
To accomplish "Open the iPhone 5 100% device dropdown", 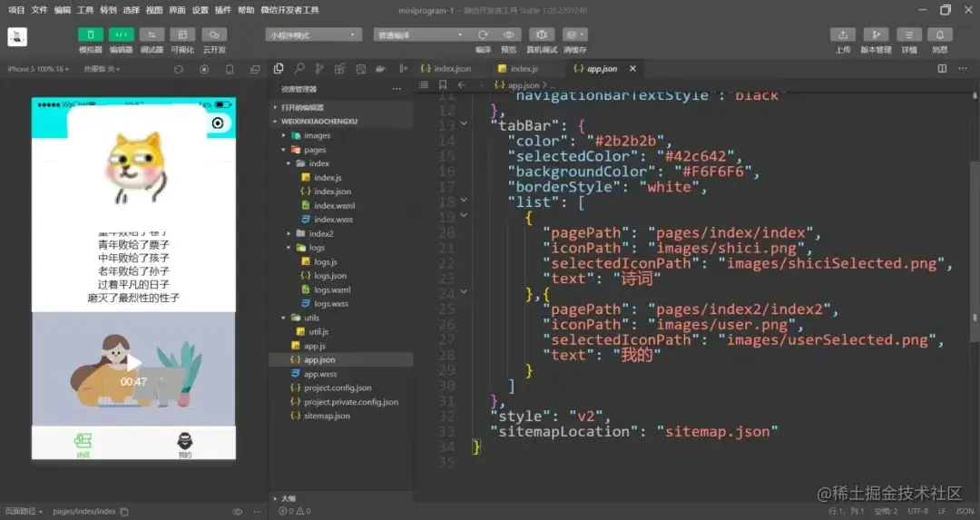I will click(38, 69).
